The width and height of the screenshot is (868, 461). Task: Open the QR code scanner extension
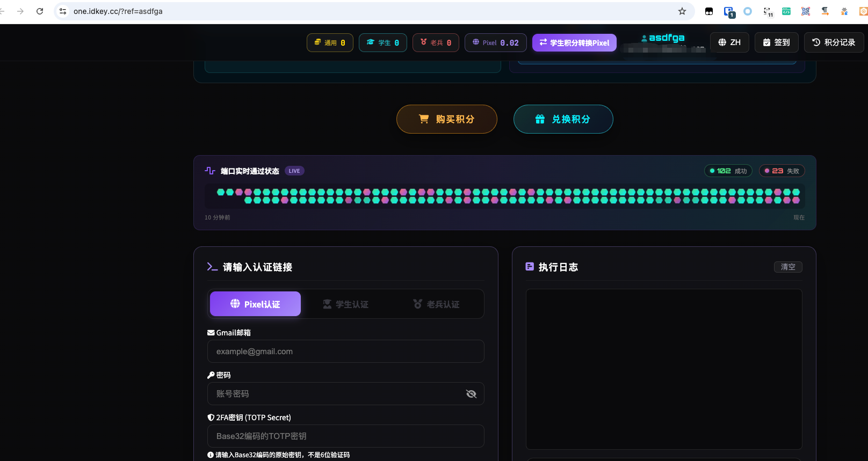click(806, 11)
